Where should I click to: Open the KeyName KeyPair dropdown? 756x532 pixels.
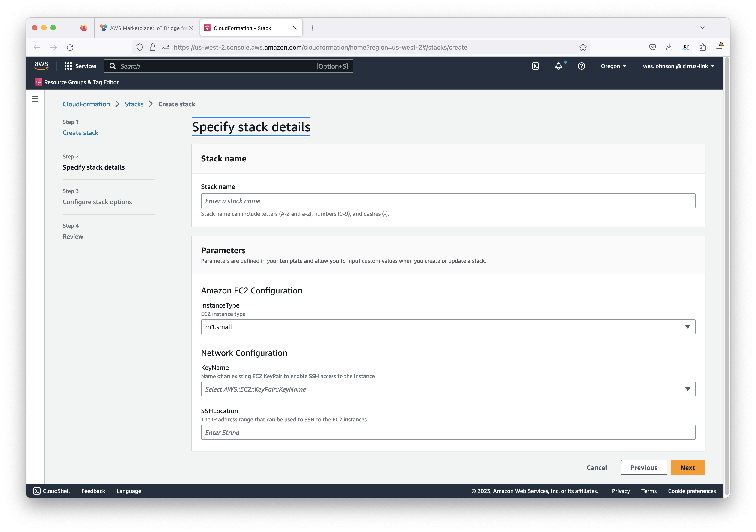point(448,389)
